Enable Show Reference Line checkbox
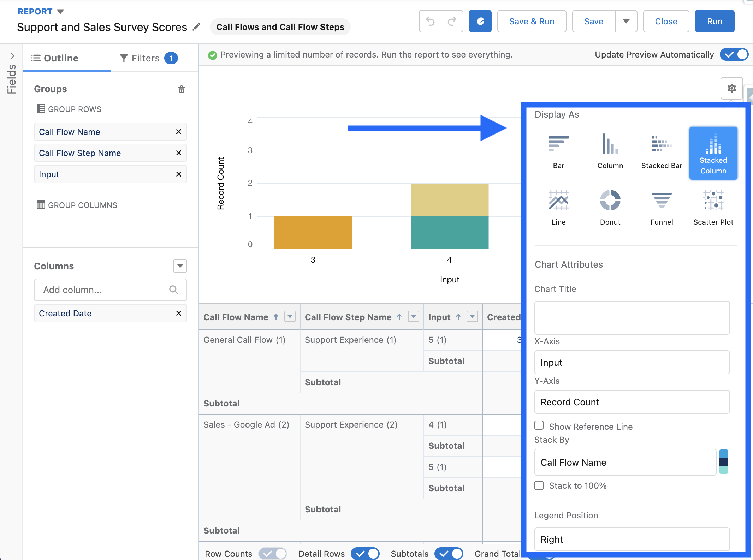Image resolution: width=753 pixels, height=560 pixels. pos(539,425)
